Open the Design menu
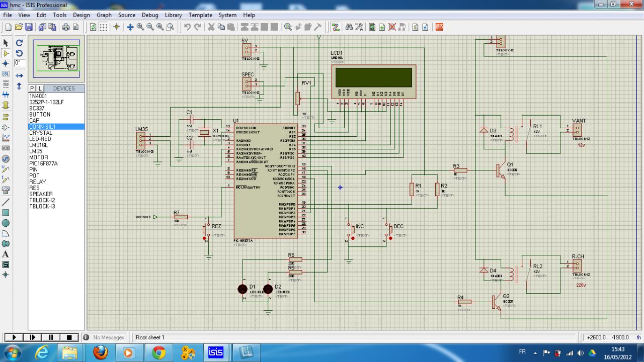 point(81,15)
